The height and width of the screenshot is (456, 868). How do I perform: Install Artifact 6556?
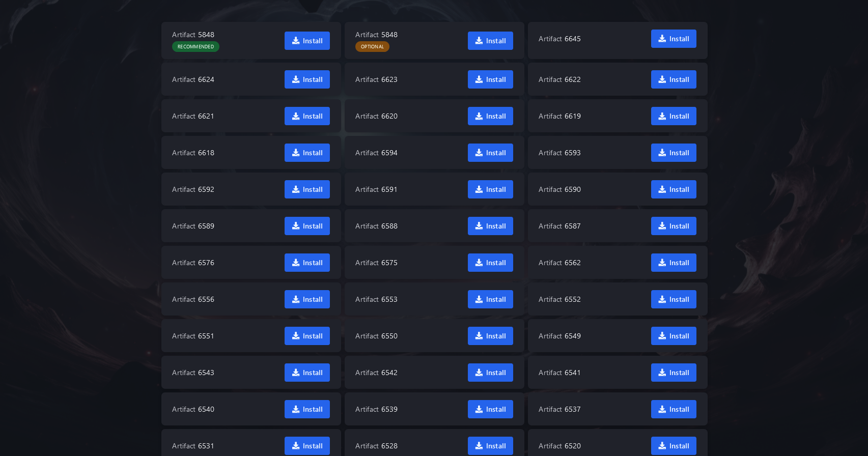[x=307, y=299]
